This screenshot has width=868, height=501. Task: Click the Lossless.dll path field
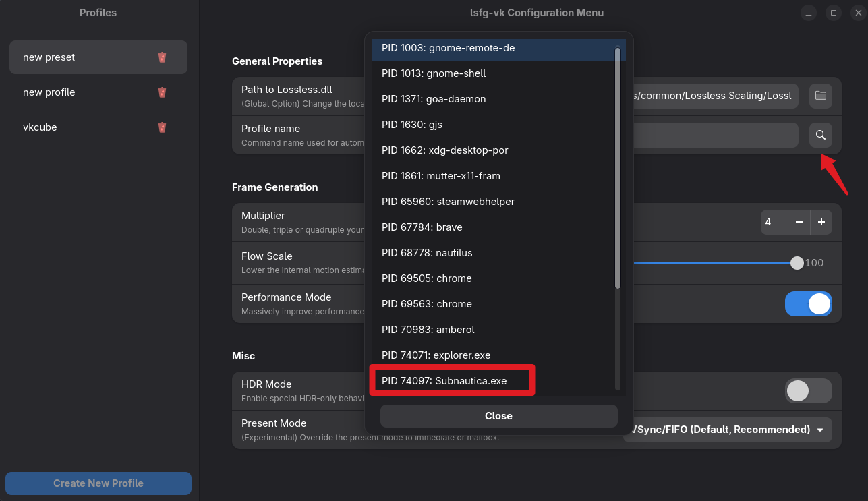click(716, 96)
